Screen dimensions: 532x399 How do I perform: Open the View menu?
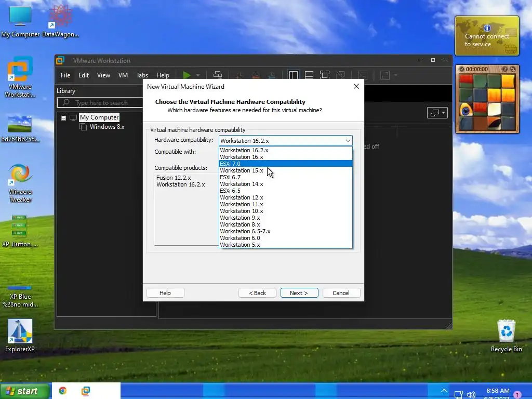point(103,75)
